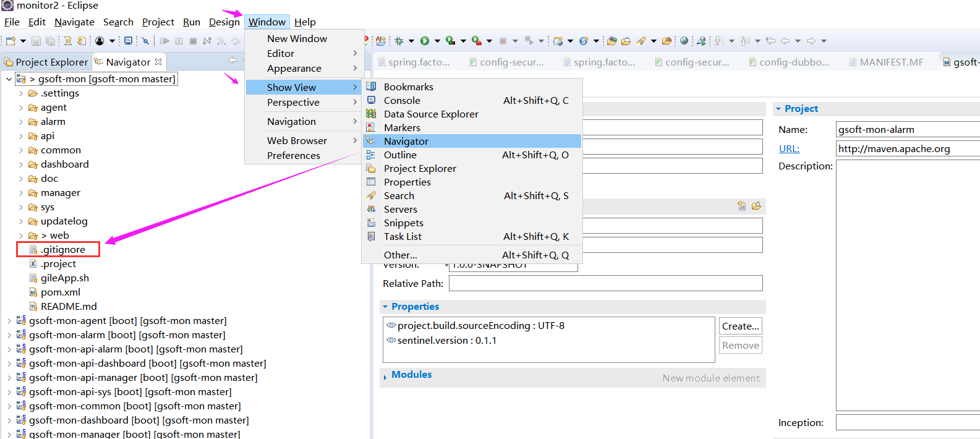980x439 pixels.
Task: Open the dropdown arrow beside the Run icon
Action: pos(437,41)
